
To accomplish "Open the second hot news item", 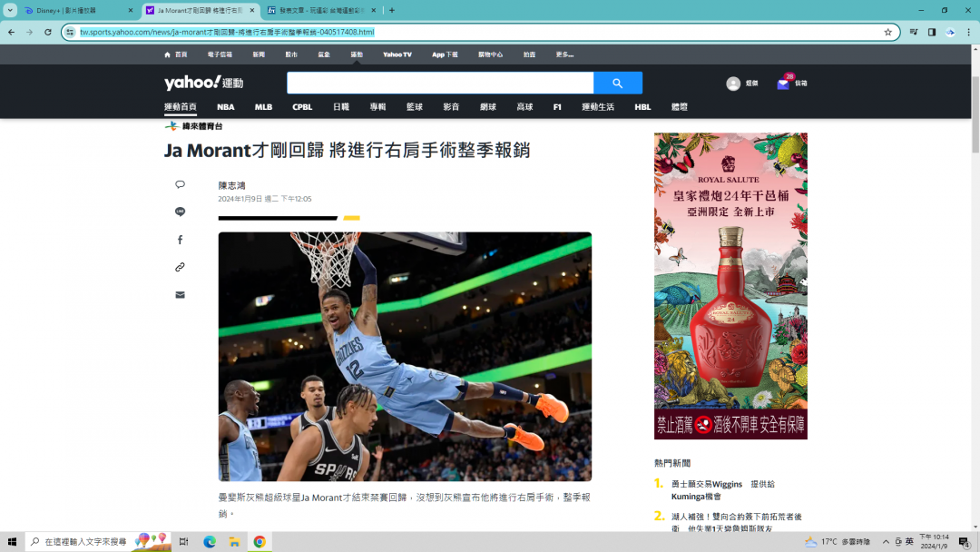I will 736,523.
